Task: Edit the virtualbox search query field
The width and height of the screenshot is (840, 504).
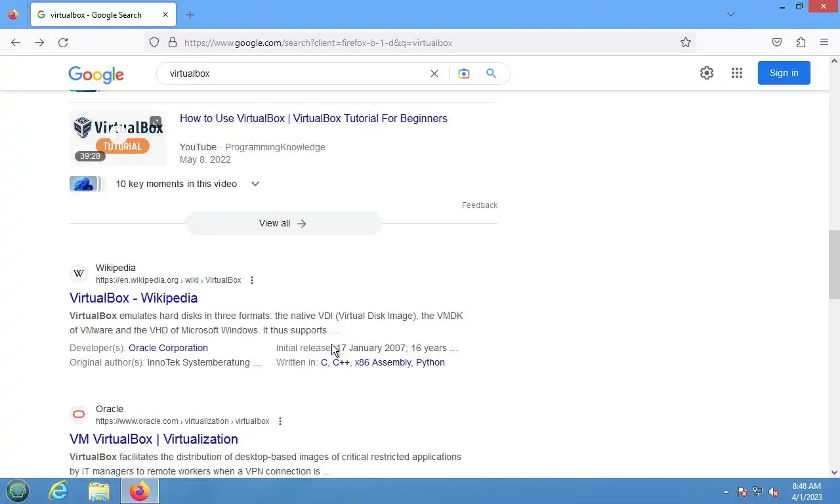Action: point(295,73)
